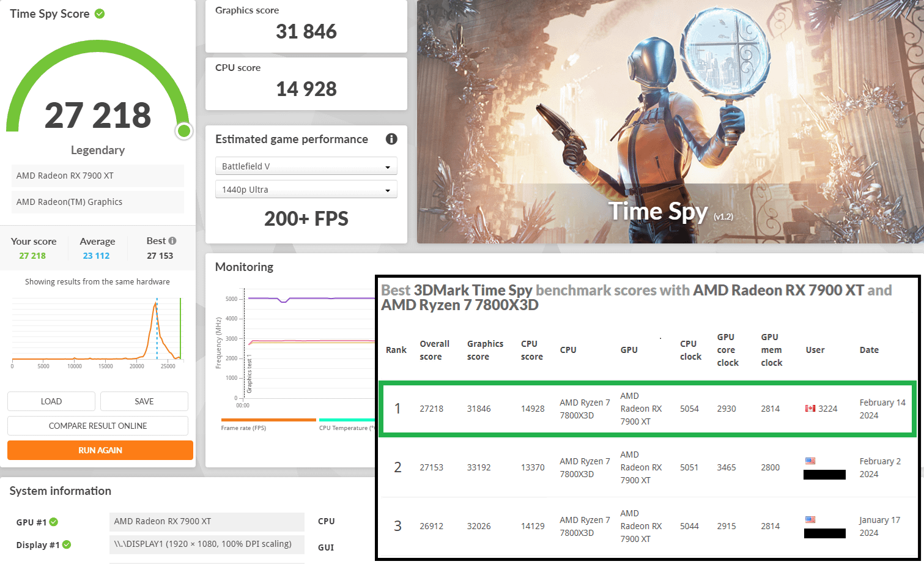Open the 1440p Ultra resolution dropdown
924x564 pixels.
306,190
